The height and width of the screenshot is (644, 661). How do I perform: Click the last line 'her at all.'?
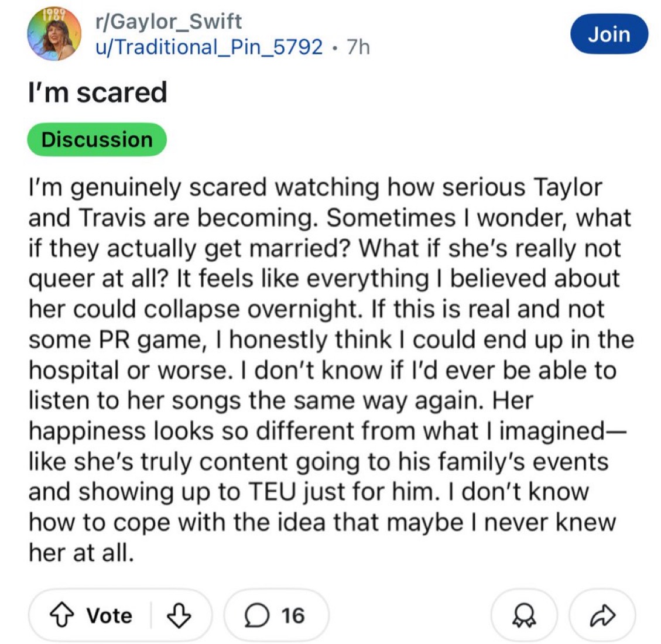pyautogui.click(x=81, y=552)
